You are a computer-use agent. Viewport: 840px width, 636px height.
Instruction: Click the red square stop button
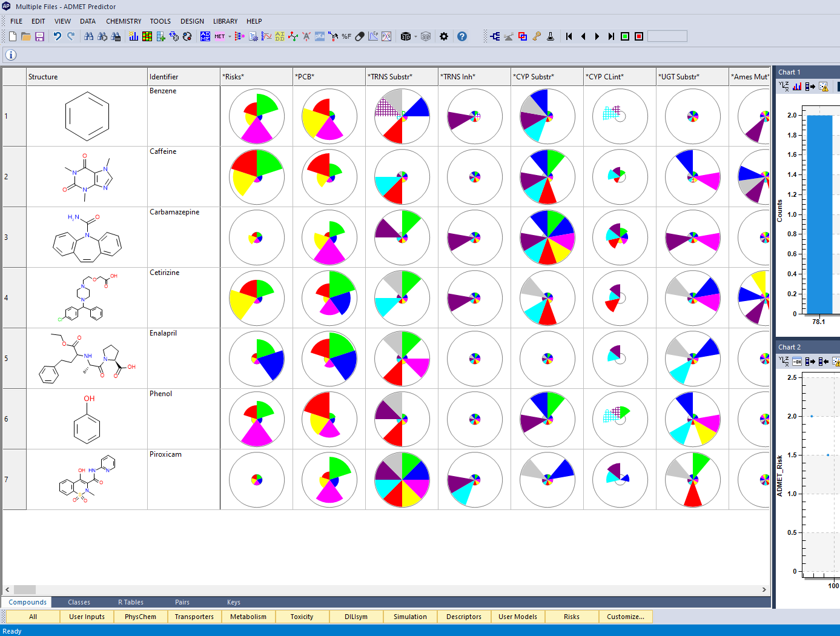(x=639, y=36)
